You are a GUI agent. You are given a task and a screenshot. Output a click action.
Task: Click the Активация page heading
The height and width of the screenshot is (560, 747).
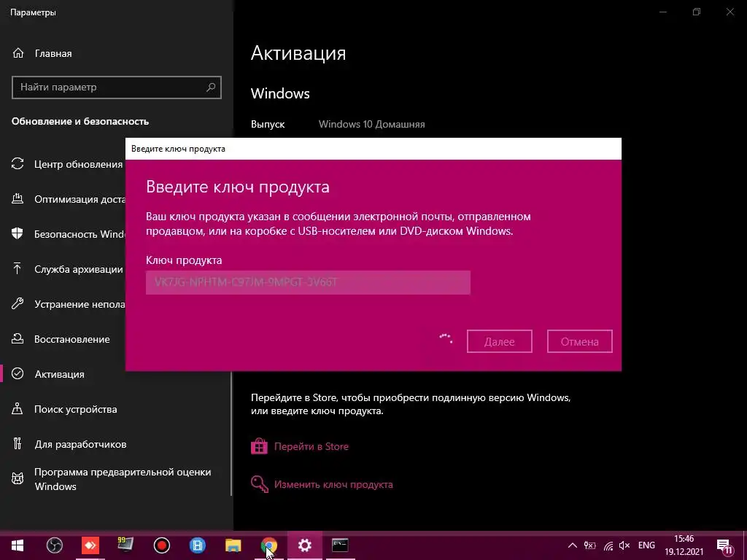(298, 52)
